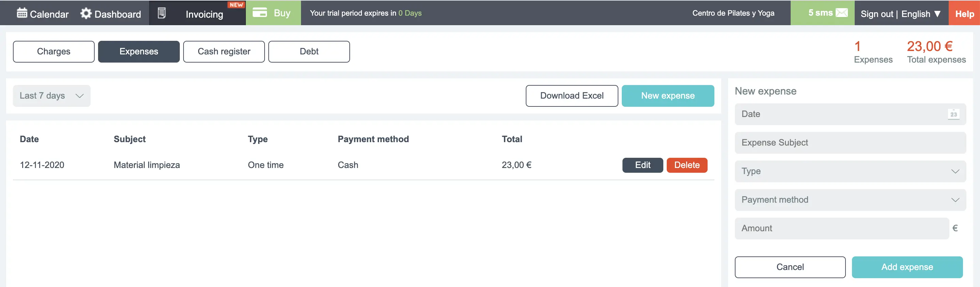Viewport: 980px width, 287px height.
Task: Click the Download Excel button
Action: [572, 96]
